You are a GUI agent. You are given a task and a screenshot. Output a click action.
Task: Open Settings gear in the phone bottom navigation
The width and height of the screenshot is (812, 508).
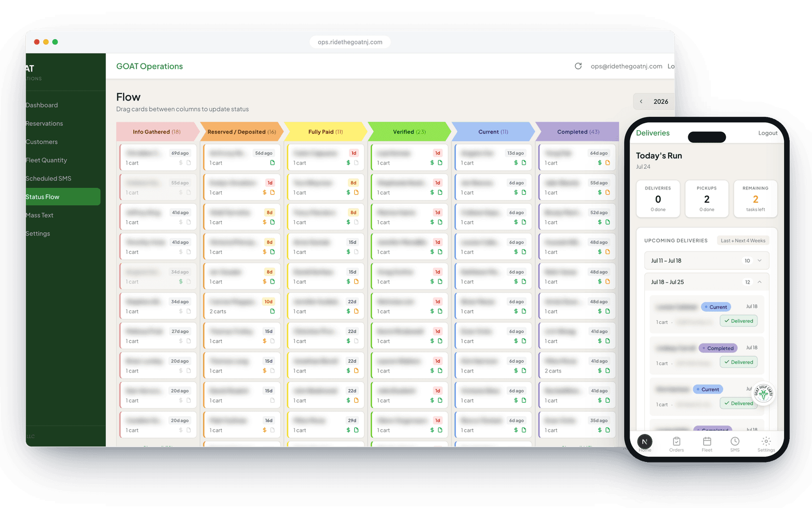(x=766, y=444)
